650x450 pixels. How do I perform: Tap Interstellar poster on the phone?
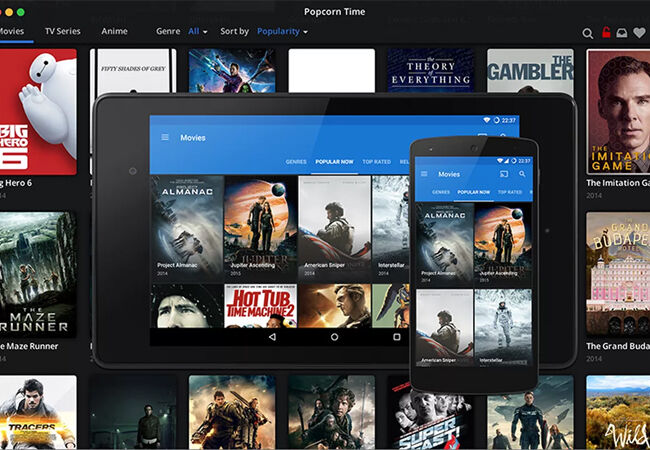pyautogui.click(x=503, y=327)
